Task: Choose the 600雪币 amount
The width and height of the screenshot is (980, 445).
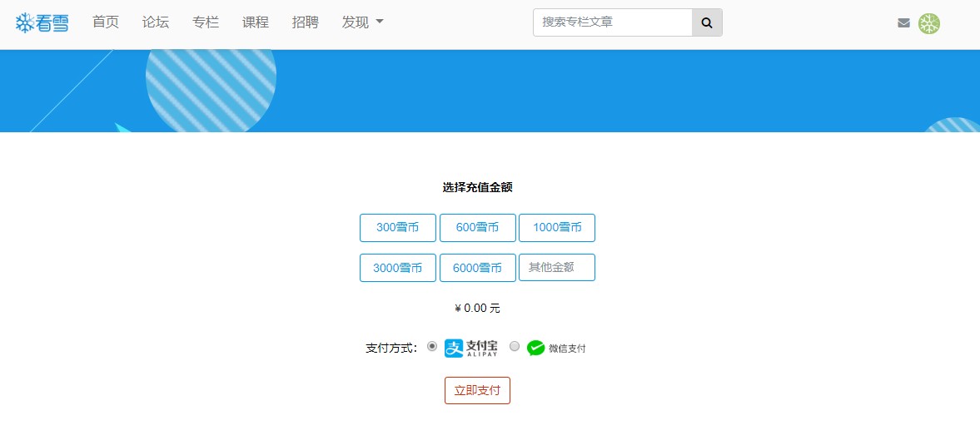Action: pyautogui.click(x=477, y=228)
